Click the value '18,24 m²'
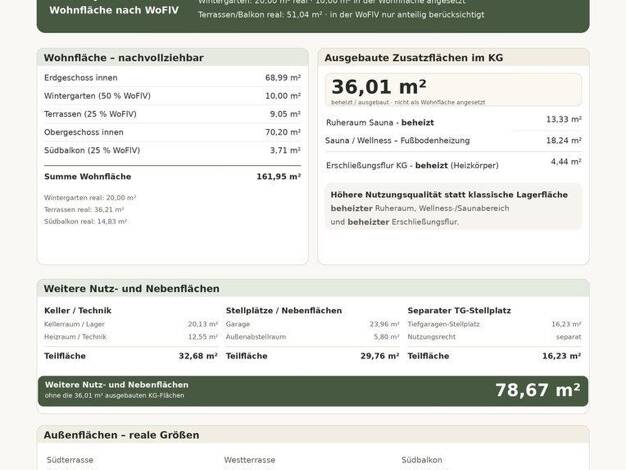The height and width of the screenshot is (470, 626). click(x=564, y=141)
